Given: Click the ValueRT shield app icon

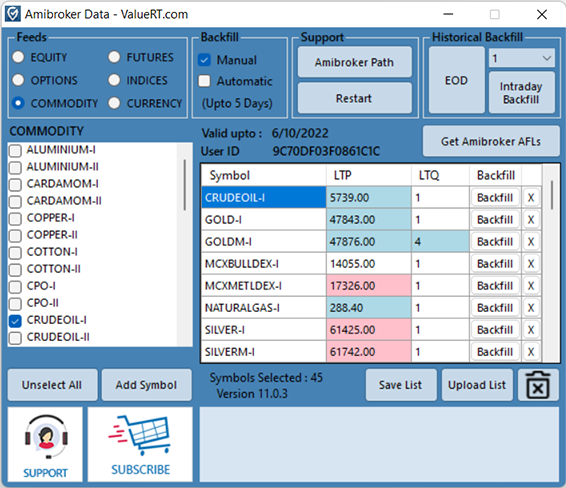Looking at the screenshot, I should [x=13, y=14].
